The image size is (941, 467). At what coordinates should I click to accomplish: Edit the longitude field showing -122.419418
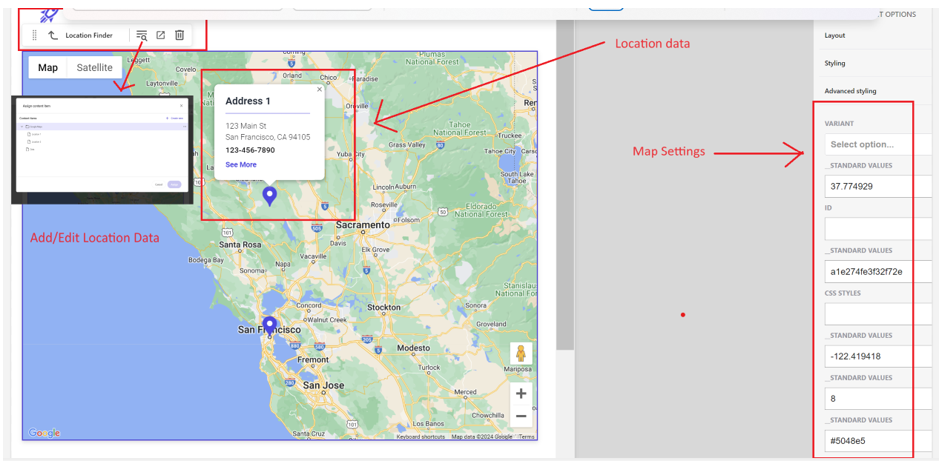coord(879,357)
